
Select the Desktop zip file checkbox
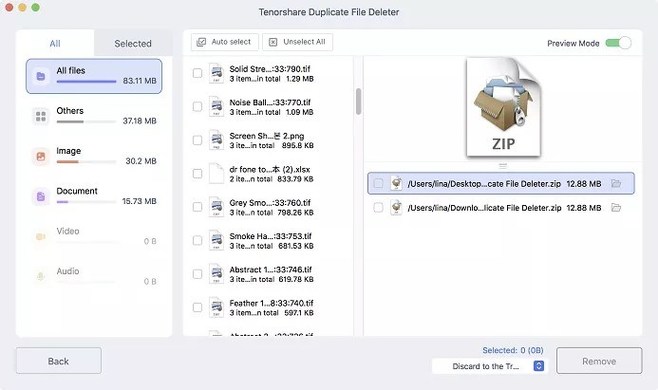click(x=378, y=183)
